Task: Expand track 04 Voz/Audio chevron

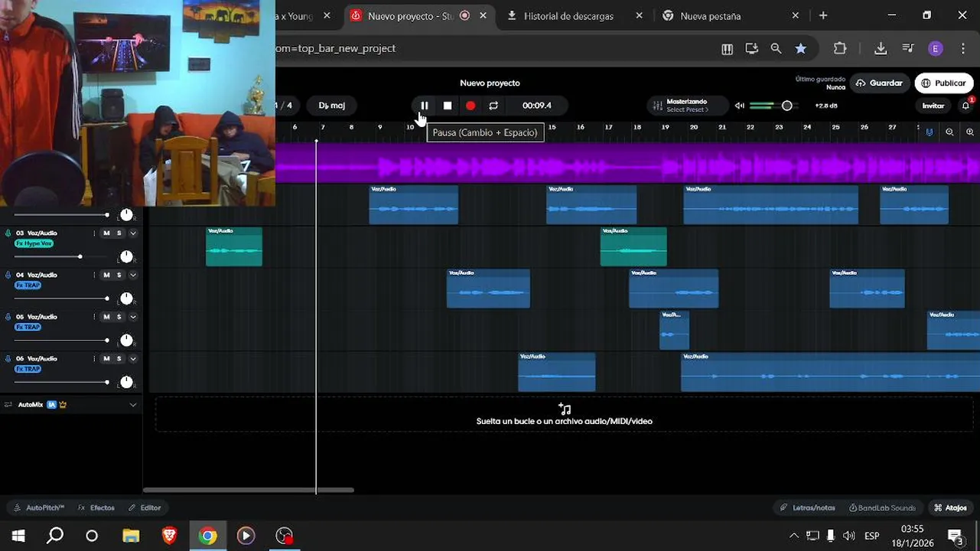Action: (133, 275)
